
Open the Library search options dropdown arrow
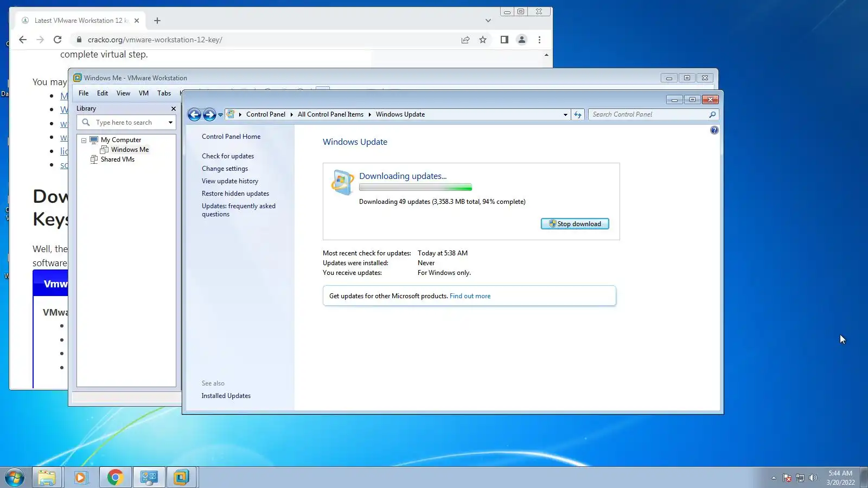(x=170, y=123)
